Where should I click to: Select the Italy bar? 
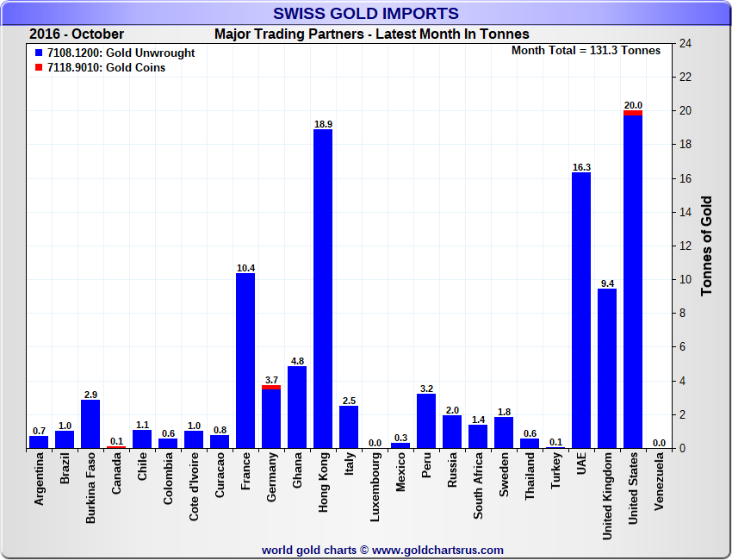tap(349, 427)
